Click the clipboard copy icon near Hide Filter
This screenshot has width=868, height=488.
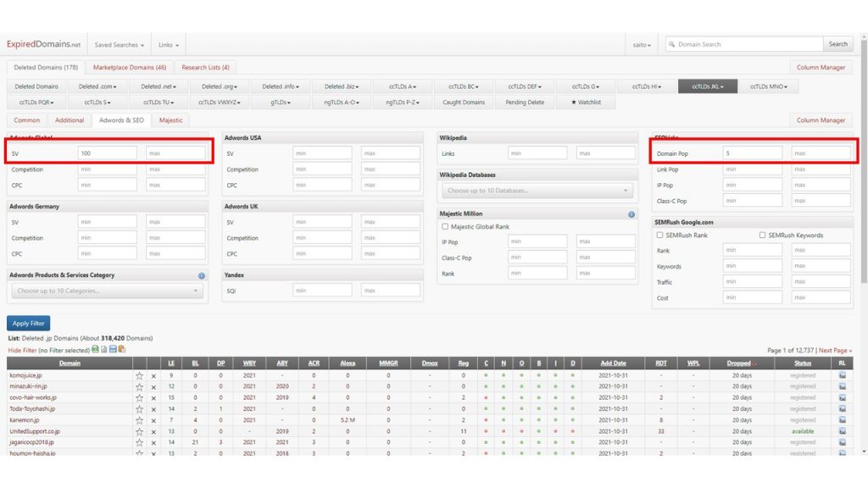pyautogui.click(x=122, y=349)
